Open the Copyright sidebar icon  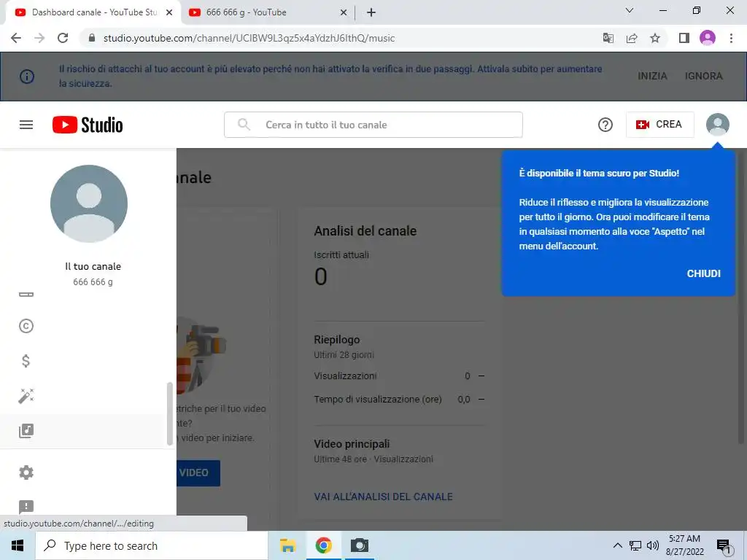(26, 326)
